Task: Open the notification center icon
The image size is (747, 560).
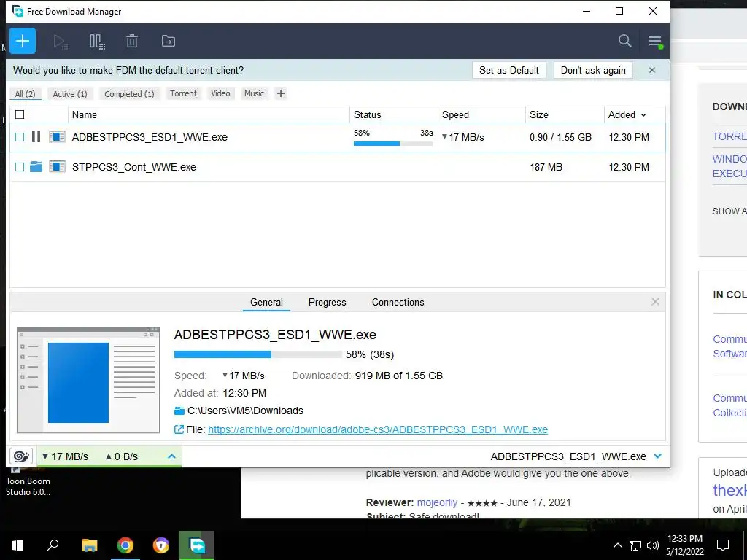Action: pos(723,545)
